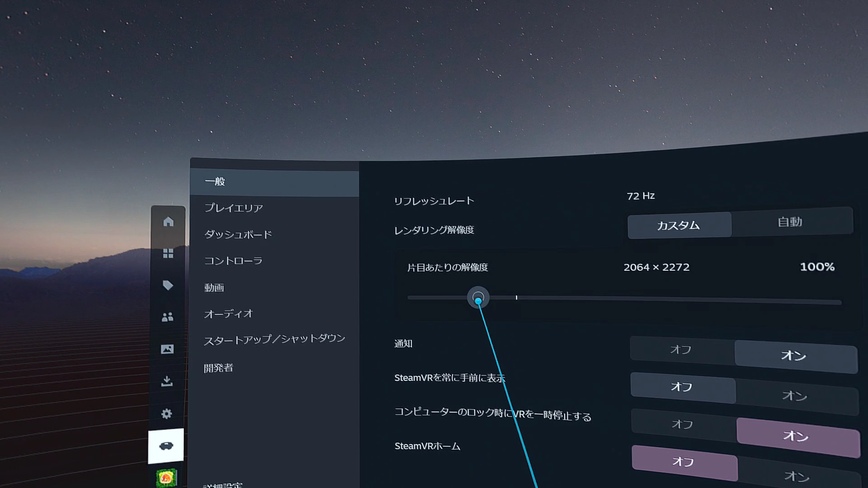Click the game thumbnail below headset icon

166,478
